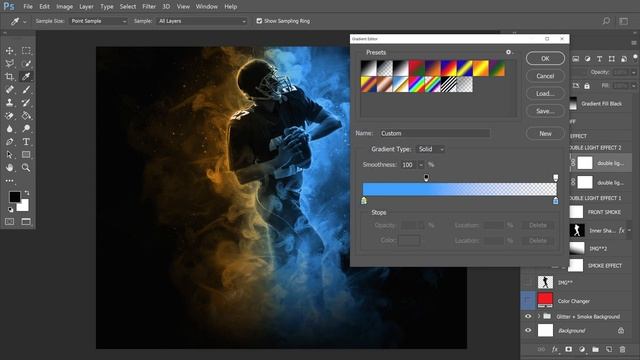This screenshot has width=640, height=360.
Task: Click Cancel in Gradient Editor
Action: (x=545, y=76)
